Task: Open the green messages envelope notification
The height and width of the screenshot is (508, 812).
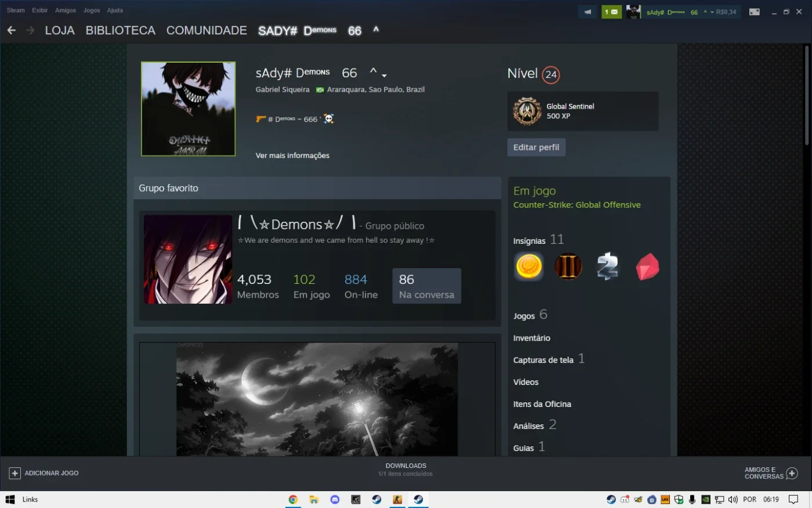Action: [x=611, y=12]
